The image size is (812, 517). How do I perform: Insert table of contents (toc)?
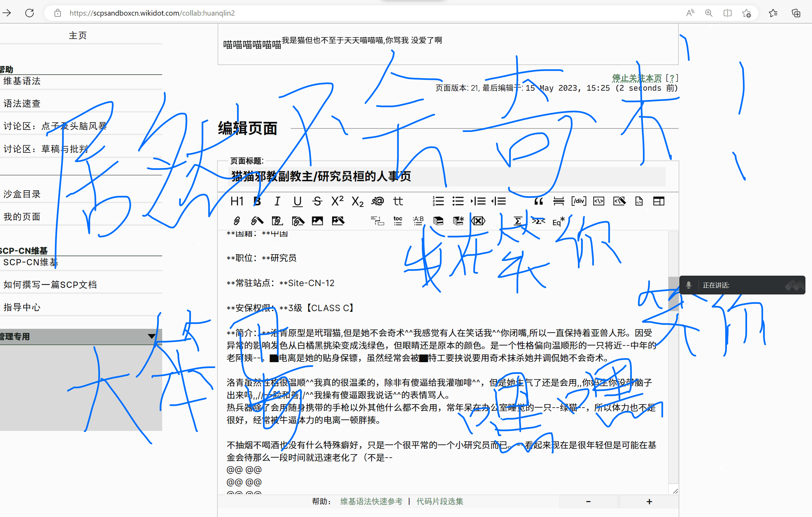398,221
